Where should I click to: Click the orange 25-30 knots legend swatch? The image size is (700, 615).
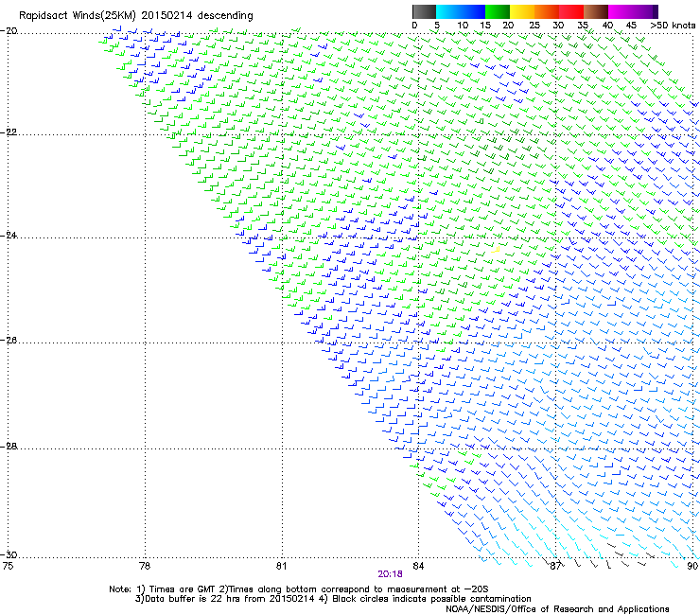click(x=547, y=11)
